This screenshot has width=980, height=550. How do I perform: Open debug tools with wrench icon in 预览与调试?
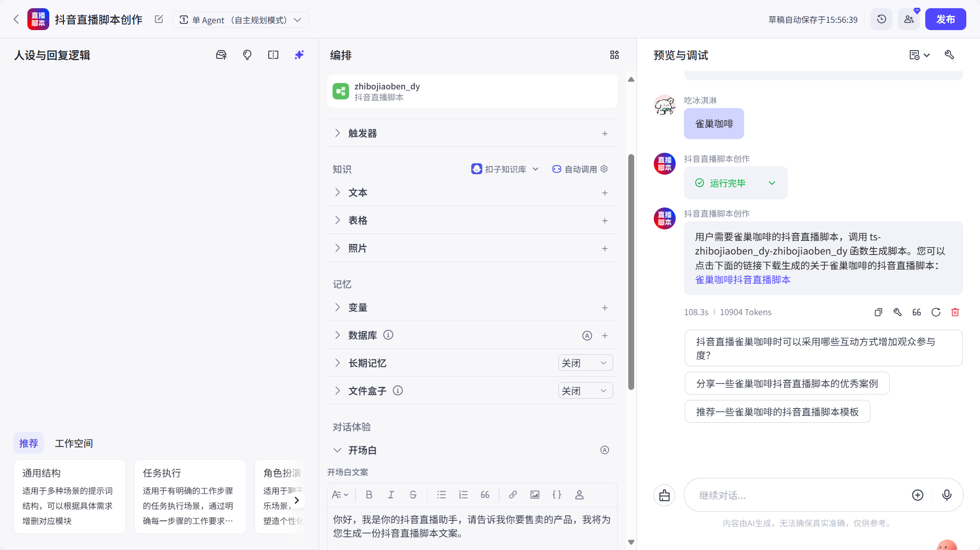(949, 55)
